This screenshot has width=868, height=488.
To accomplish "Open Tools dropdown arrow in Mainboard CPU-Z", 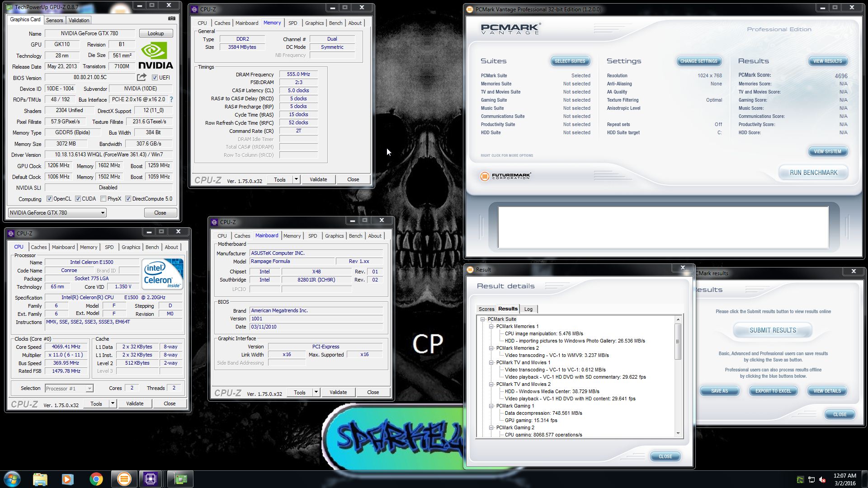I will tap(316, 392).
